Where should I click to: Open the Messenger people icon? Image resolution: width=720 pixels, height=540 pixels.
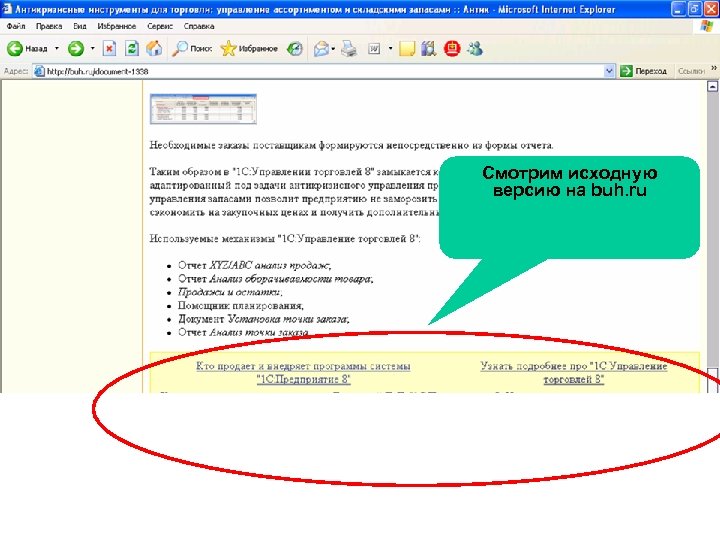(475, 48)
